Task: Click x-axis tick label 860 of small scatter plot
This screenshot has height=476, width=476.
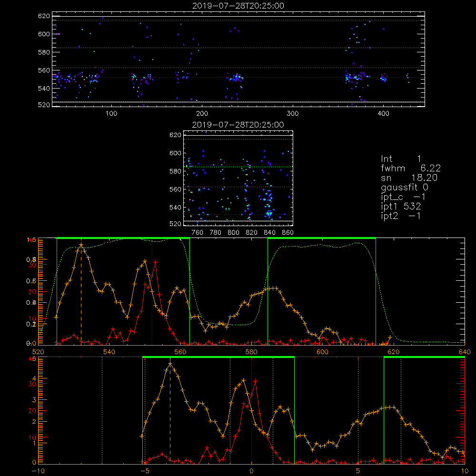Action: pyautogui.click(x=288, y=233)
